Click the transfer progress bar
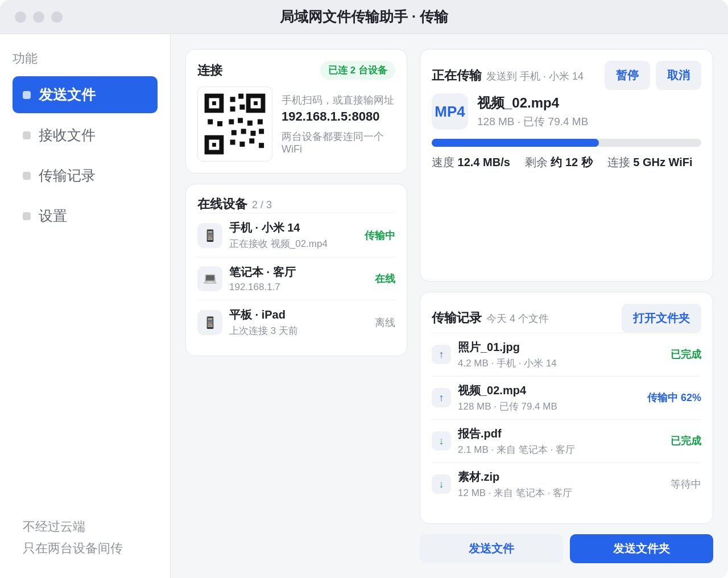Screen dimensions: 728x578 [566, 143]
